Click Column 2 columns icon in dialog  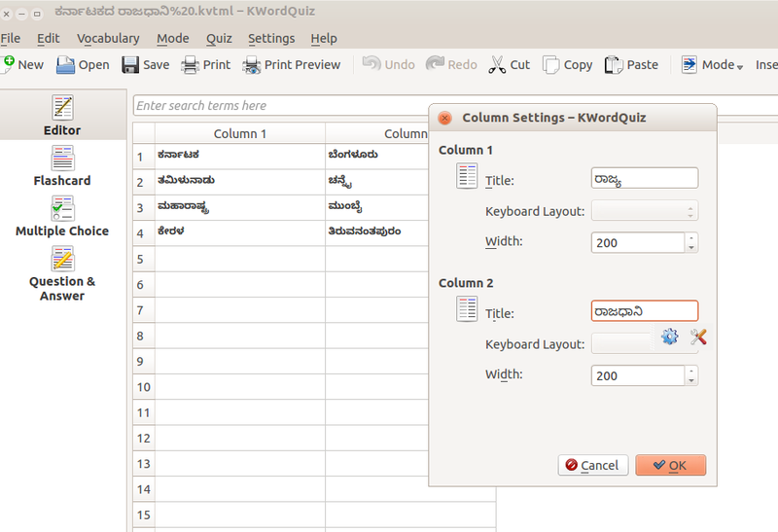click(467, 308)
